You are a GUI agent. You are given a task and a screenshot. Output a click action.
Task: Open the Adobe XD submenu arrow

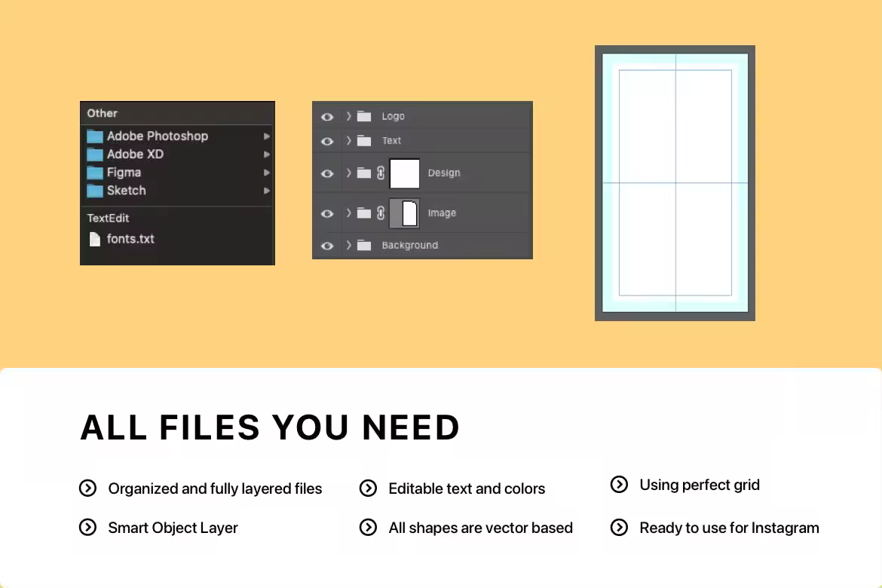pos(267,155)
